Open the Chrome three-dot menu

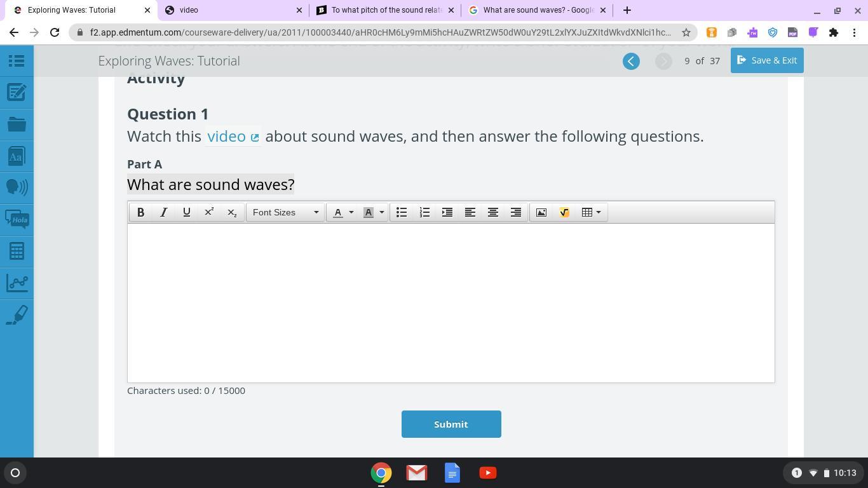pos(854,32)
